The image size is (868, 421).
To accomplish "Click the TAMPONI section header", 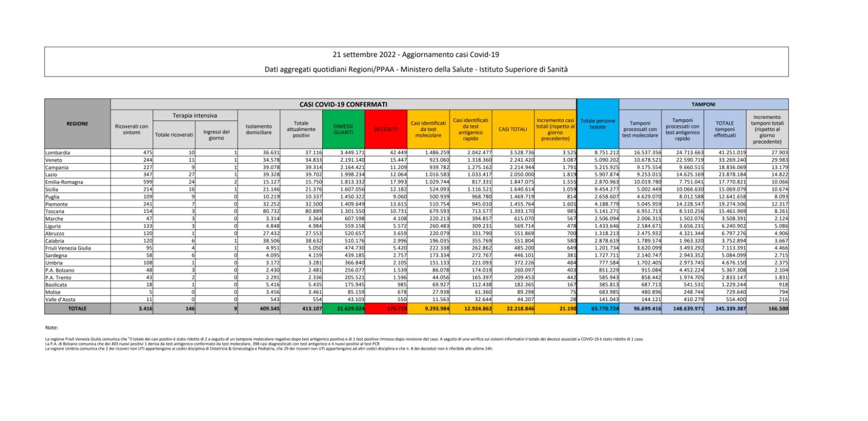I will (x=703, y=104).
